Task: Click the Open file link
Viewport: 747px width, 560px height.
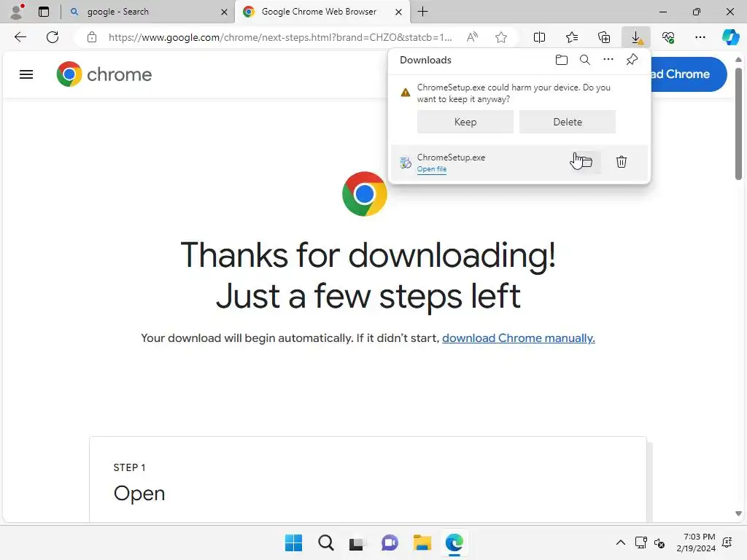Action: (432, 169)
